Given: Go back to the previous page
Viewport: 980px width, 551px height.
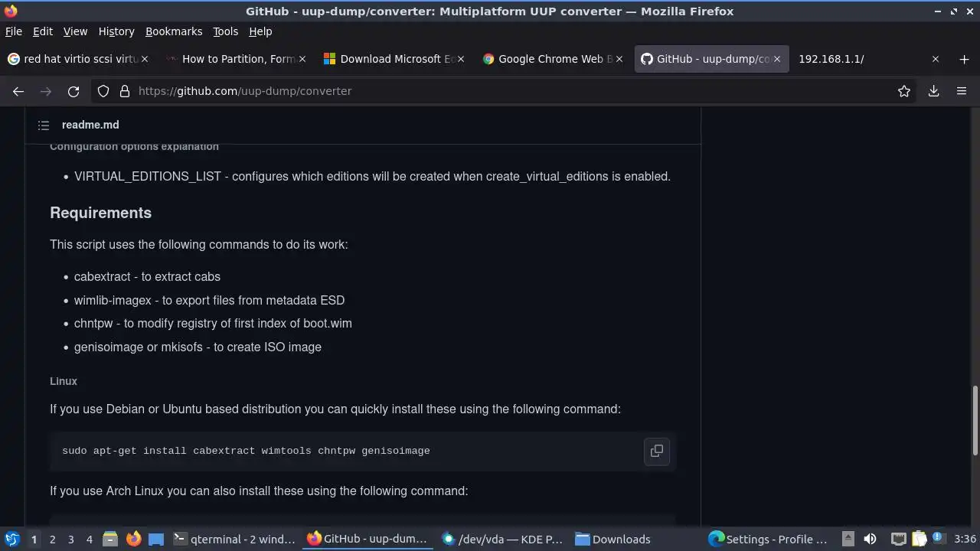Looking at the screenshot, I should click(x=18, y=91).
